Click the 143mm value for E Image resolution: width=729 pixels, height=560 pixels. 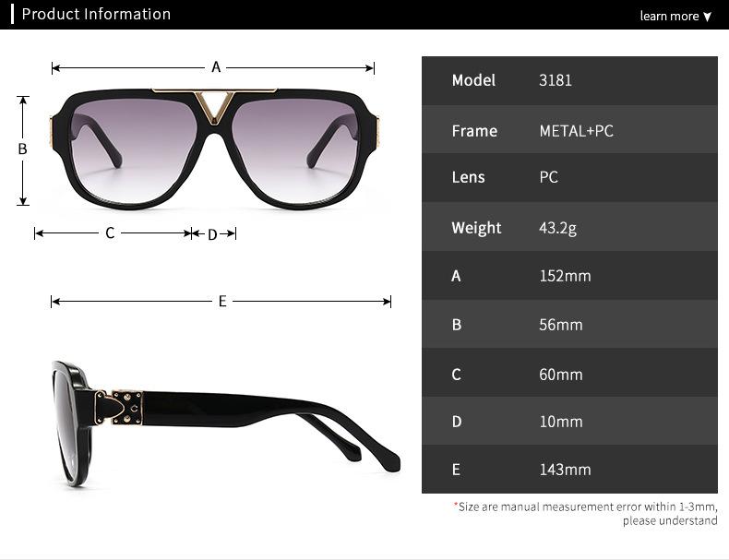pos(565,470)
